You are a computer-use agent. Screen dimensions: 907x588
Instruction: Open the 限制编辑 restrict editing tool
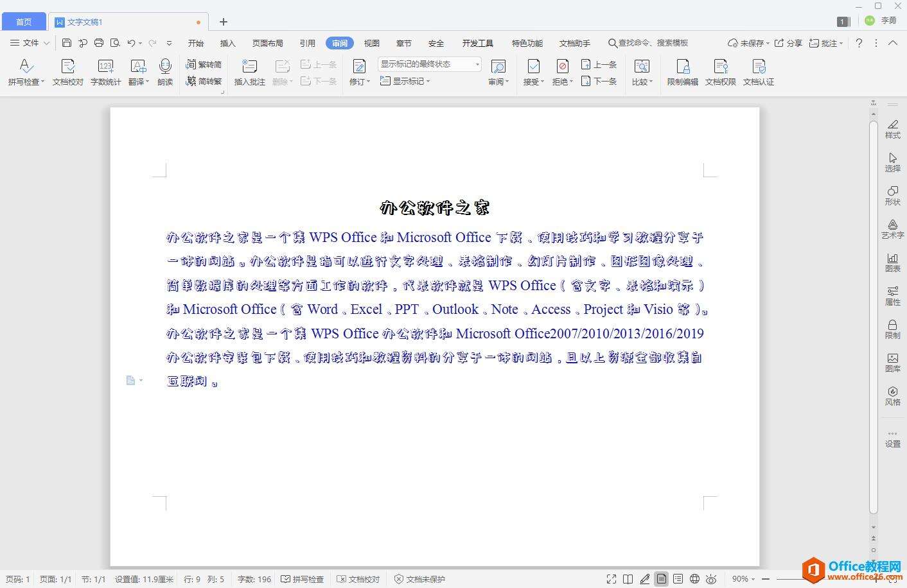(682, 72)
